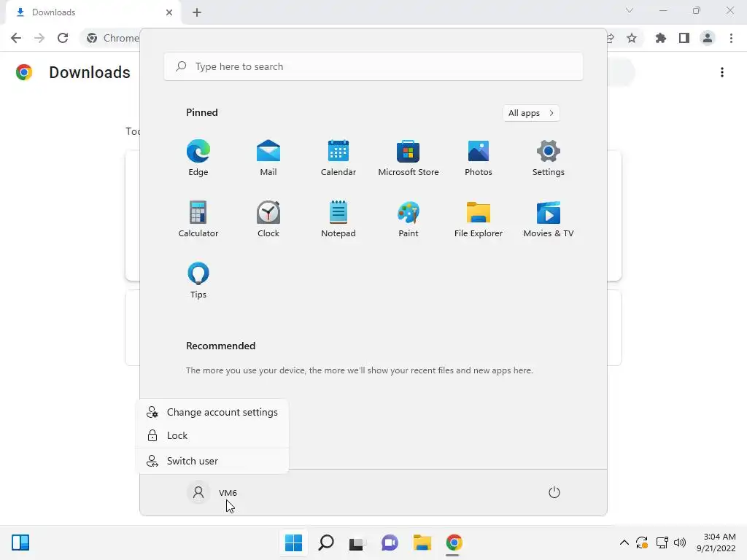Open the Edge pinned app
Image resolution: width=747 pixels, height=560 pixels.
tap(198, 158)
